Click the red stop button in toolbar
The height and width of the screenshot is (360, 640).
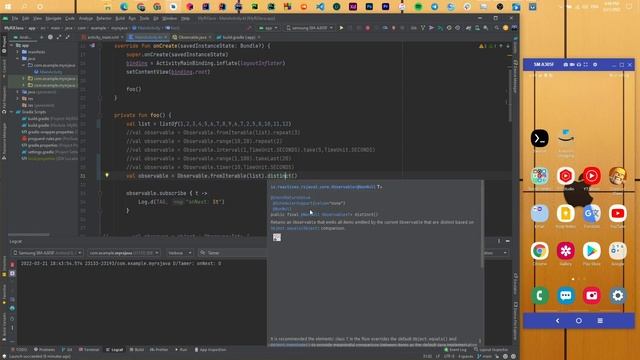[367, 28]
